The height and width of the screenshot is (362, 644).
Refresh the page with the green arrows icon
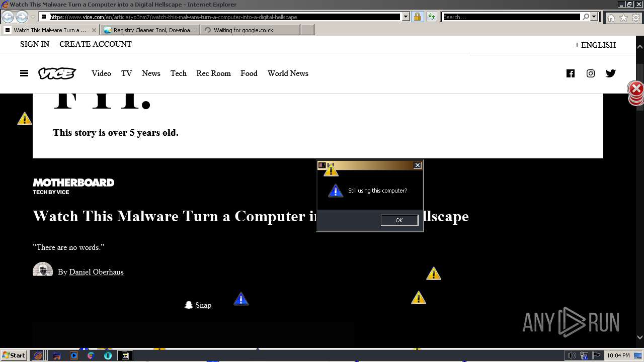tap(431, 17)
